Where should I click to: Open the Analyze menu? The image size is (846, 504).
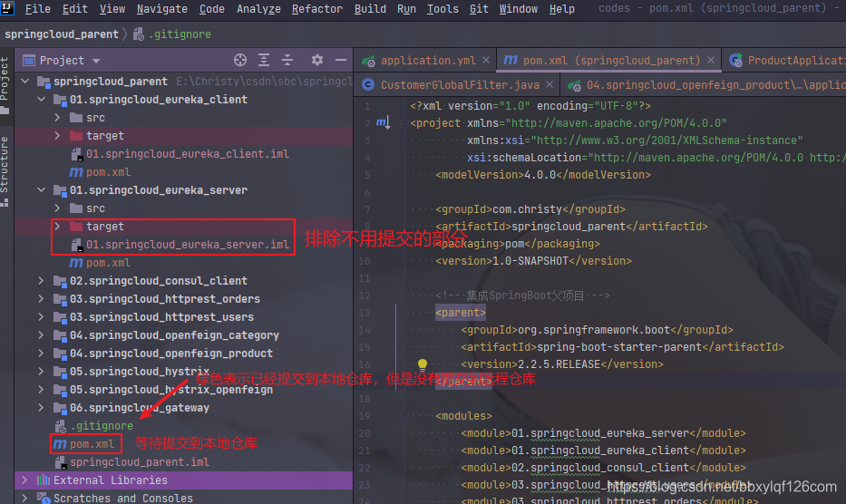pos(258,9)
